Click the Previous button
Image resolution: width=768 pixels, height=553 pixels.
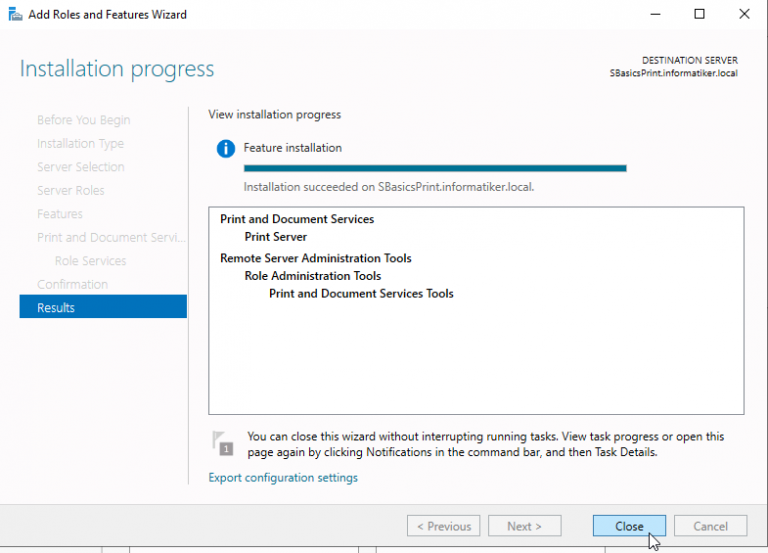pyautogui.click(x=443, y=526)
